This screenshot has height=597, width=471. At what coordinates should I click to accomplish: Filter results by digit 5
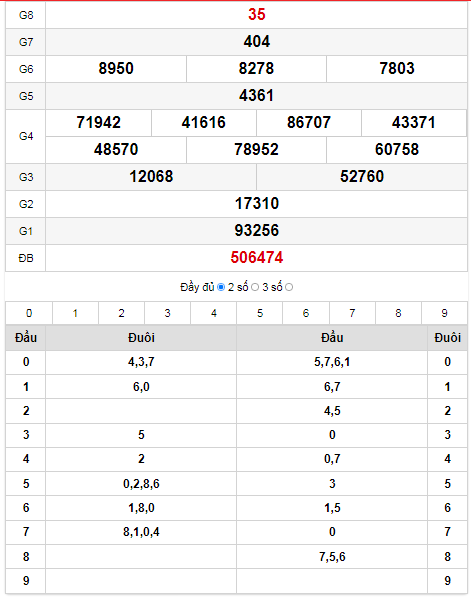[260, 313]
